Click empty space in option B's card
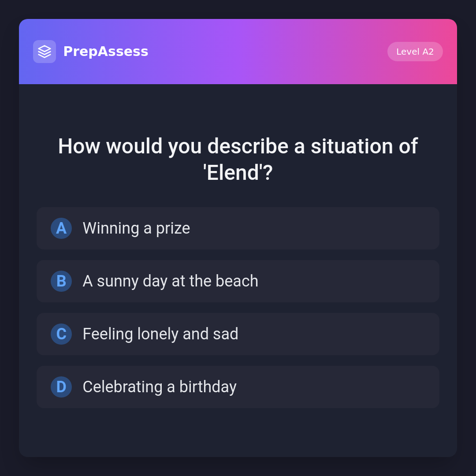 (x=353, y=281)
